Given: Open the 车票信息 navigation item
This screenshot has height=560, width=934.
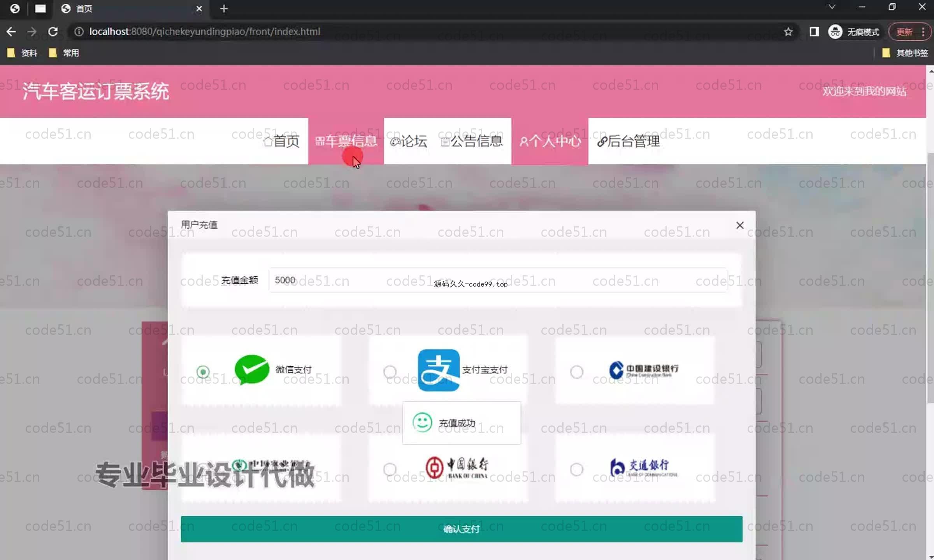Looking at the screenshot, I should [346, 141].
